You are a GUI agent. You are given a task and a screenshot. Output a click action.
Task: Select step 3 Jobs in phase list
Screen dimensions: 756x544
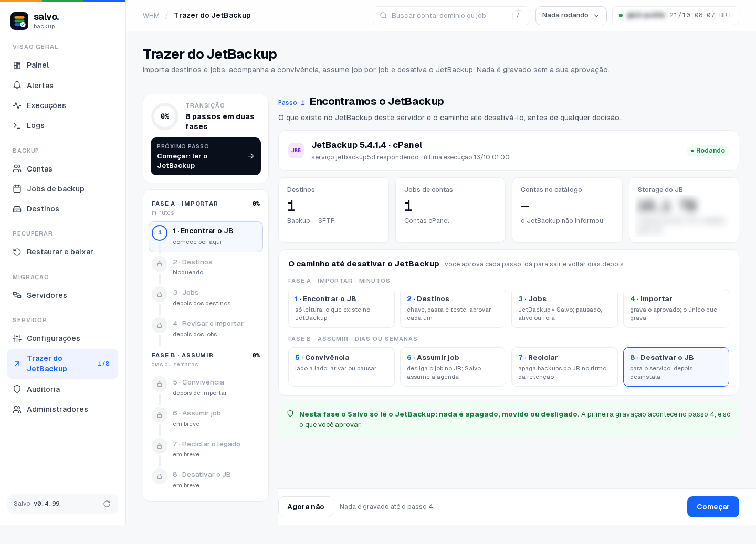pos(206,297)
